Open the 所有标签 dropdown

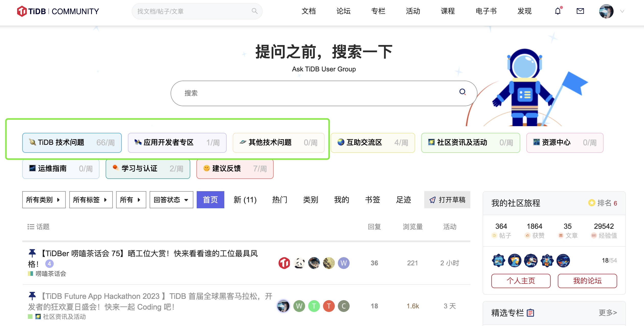coord(91,200)
